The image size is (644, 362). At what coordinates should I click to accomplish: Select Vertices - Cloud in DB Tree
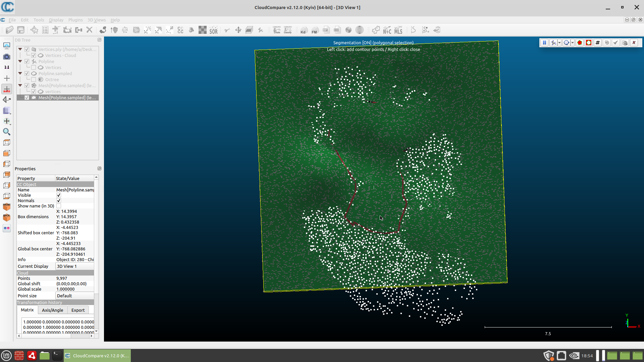tap(60, 55)
